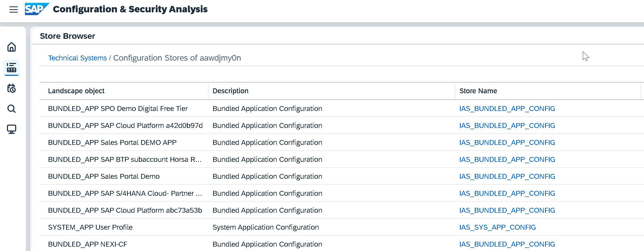Navigate to Technical Systems breadcrumb link
Viewport: 644px width, 251px height.
click(x=77, y=58)
